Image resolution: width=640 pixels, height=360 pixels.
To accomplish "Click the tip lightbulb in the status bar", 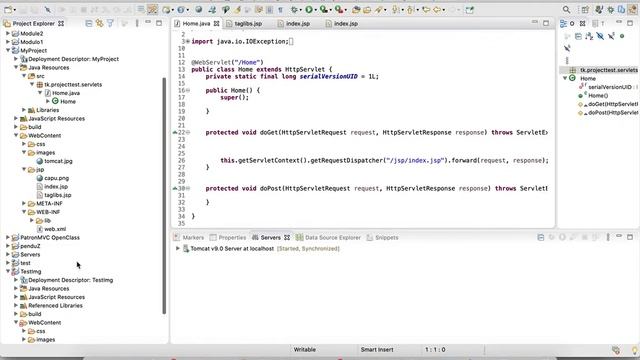I will click(635, 350).
